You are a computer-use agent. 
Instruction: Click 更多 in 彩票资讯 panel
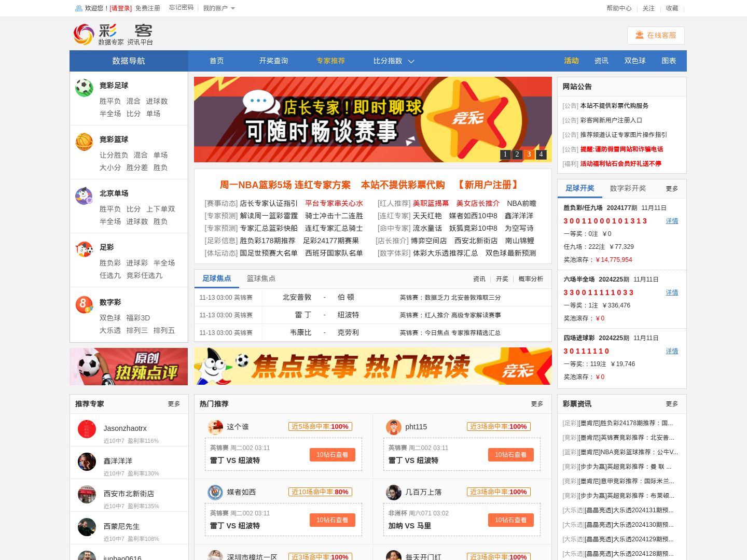point(672,404)
